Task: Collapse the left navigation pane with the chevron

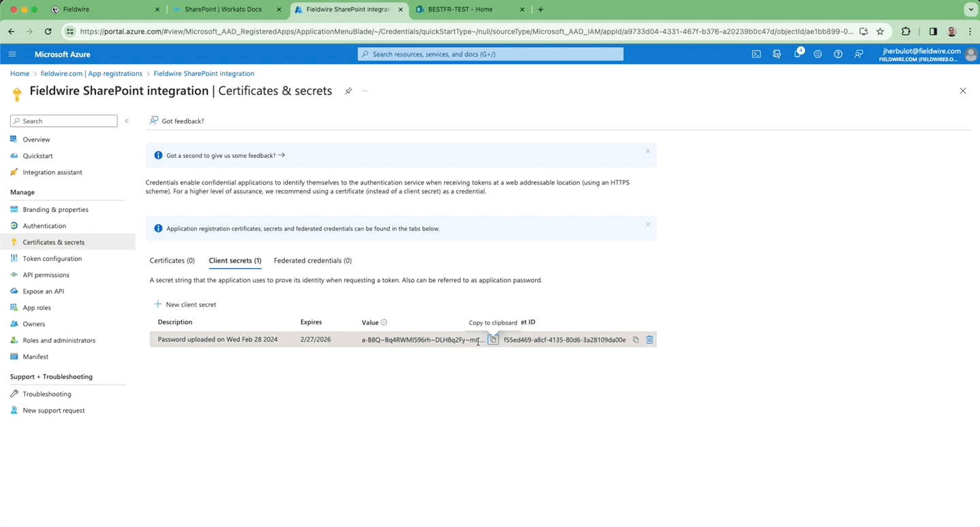Action: coord(127,121)
